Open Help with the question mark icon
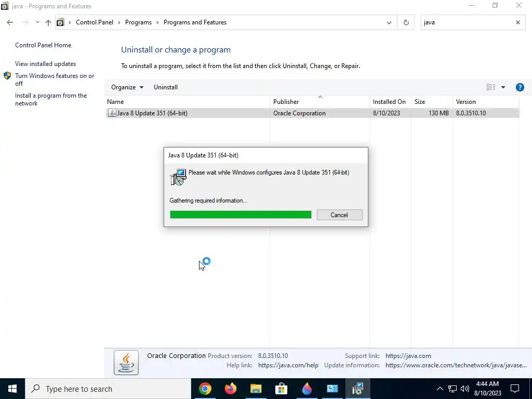532x399 pixels. [x=520, y=87]
